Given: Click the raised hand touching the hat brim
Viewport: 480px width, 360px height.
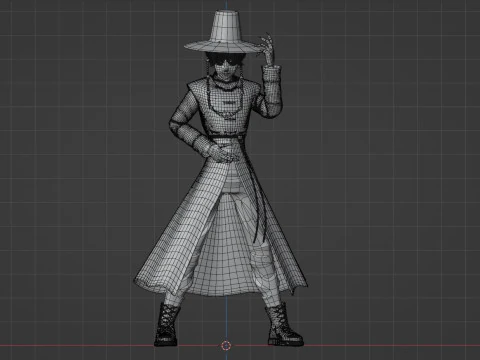Looking at the screenshot, I should click(x=267, y=49).
